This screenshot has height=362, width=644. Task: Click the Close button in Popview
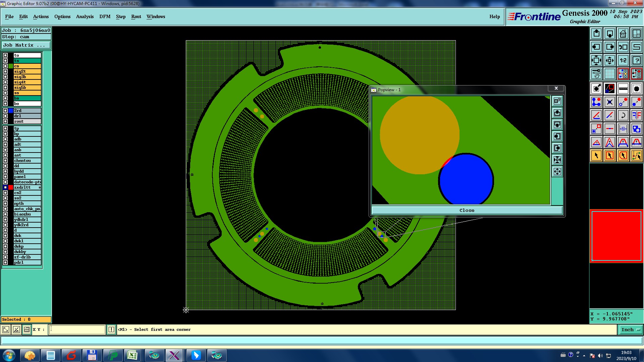(x=467, y=210)
